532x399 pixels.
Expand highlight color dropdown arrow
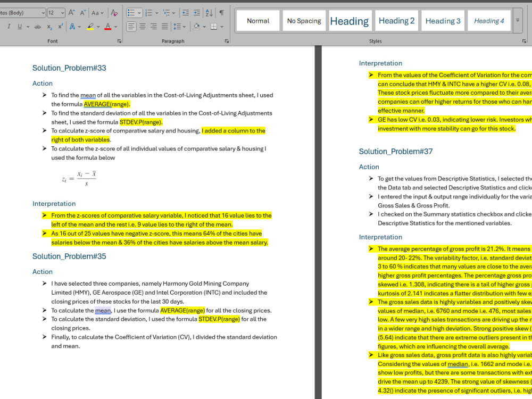pos(98,27)
